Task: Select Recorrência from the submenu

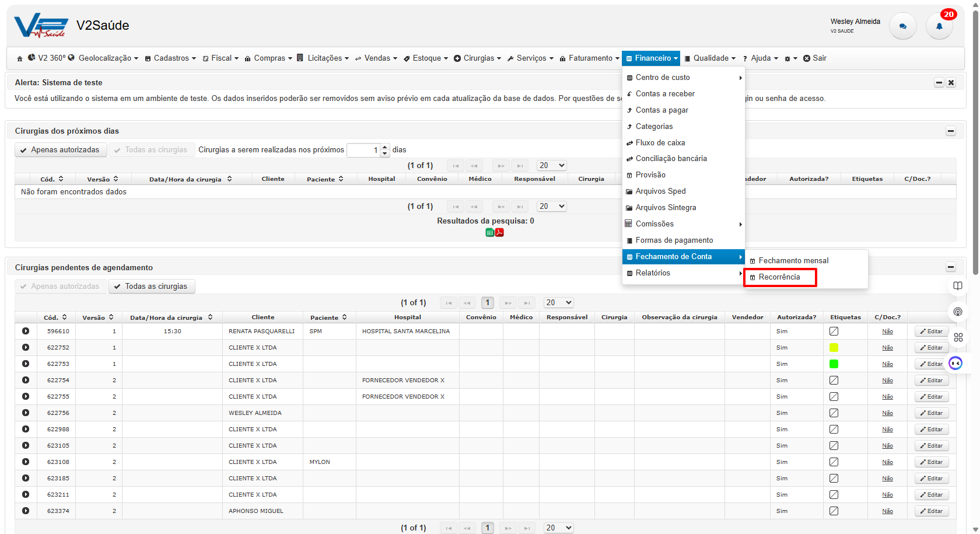Action: coord(779,277)
